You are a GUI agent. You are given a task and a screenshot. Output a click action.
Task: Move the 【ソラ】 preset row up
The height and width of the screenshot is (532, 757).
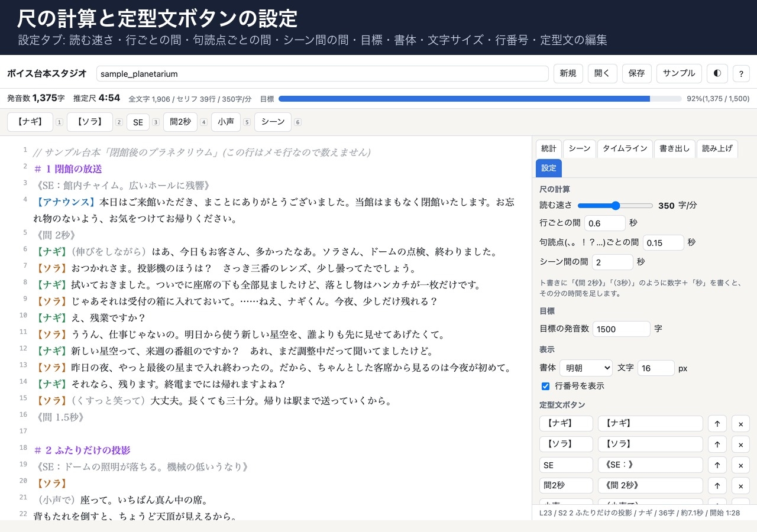tap(717, 445)
